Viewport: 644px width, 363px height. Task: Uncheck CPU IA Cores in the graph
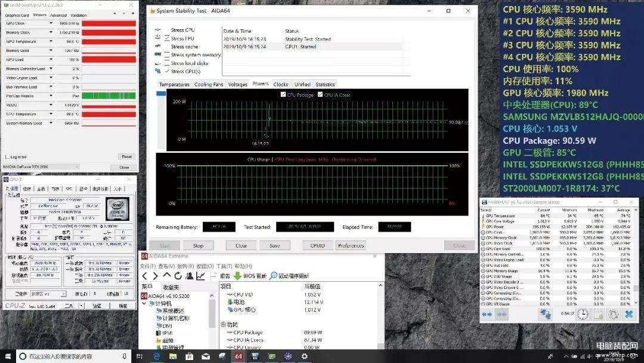click(320, 94)
